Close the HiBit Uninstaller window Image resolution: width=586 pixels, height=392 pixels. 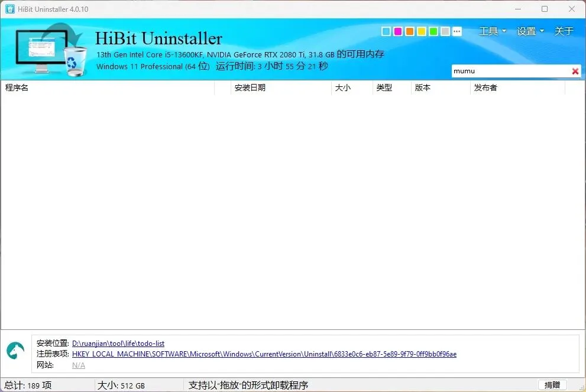point(572,9)
